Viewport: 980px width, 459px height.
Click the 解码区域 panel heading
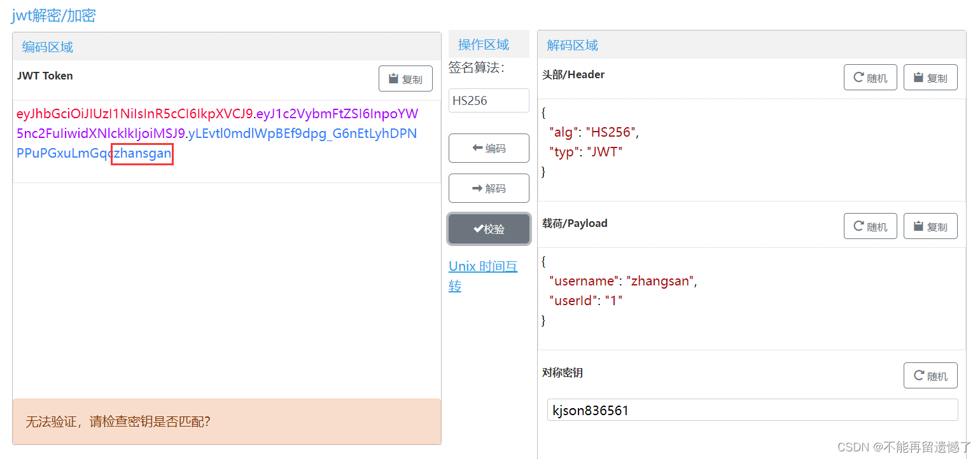tap(573, 45)
